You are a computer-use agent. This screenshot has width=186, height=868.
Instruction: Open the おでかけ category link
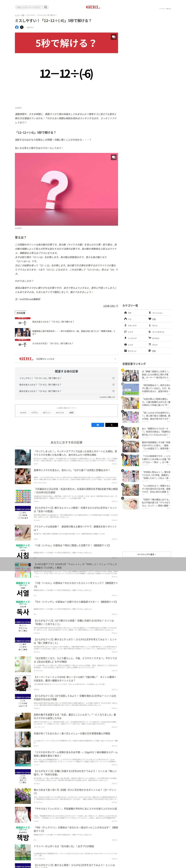pos(156,338)
